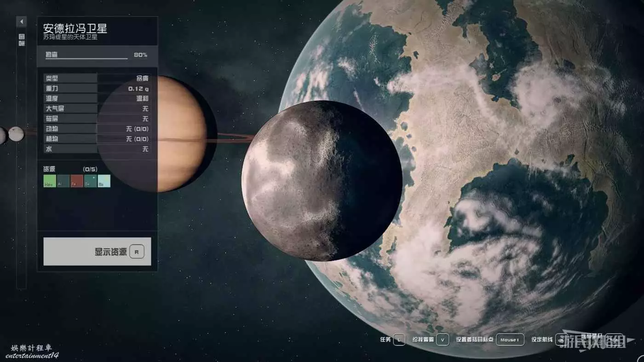Collapse the planet info panel with the arrow

22,22
